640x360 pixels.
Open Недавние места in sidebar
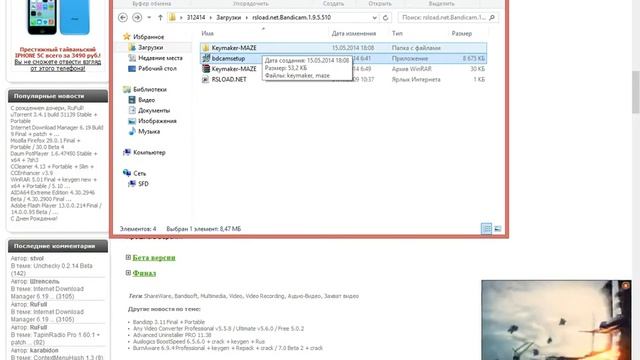[160, 58]
